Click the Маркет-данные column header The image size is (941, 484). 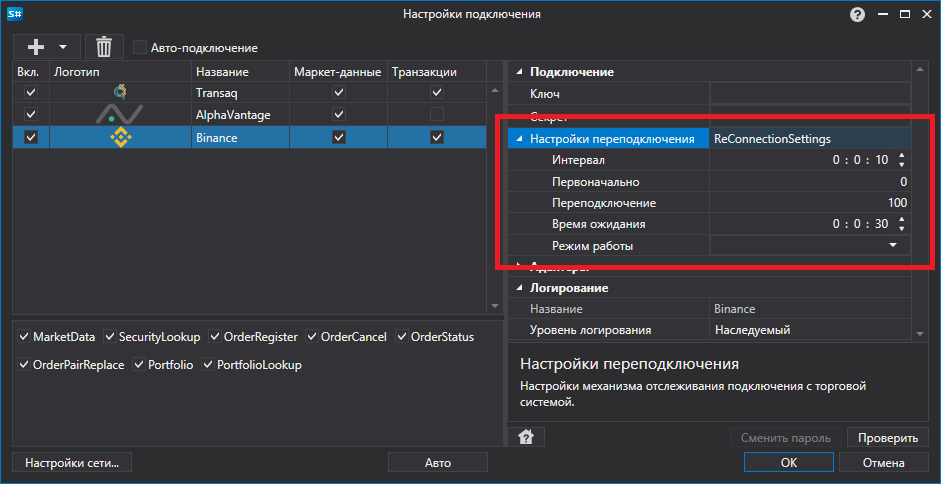338,72
